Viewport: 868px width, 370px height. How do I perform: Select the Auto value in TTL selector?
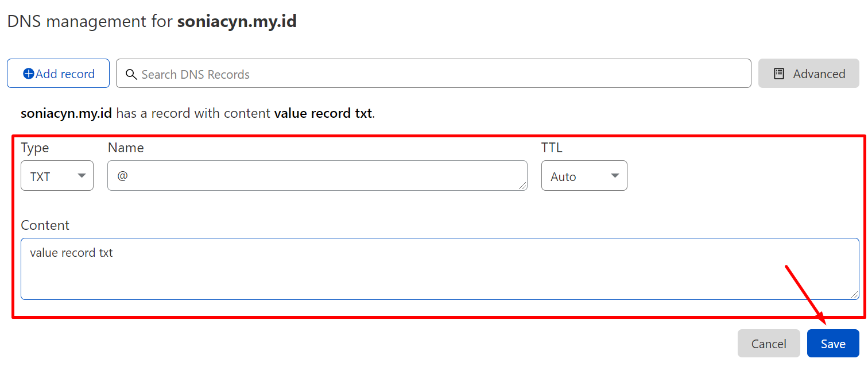pos(563,177)
